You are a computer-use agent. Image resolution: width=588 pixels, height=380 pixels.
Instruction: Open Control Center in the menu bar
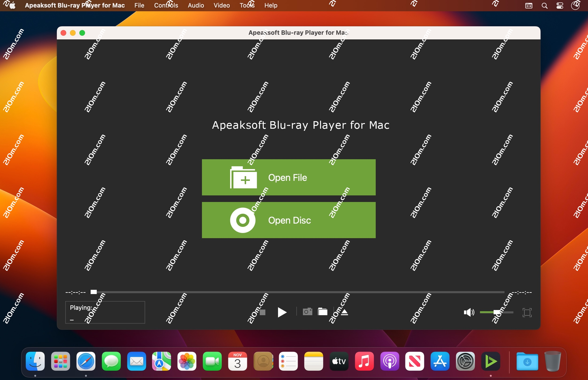(x=559, y=5)
